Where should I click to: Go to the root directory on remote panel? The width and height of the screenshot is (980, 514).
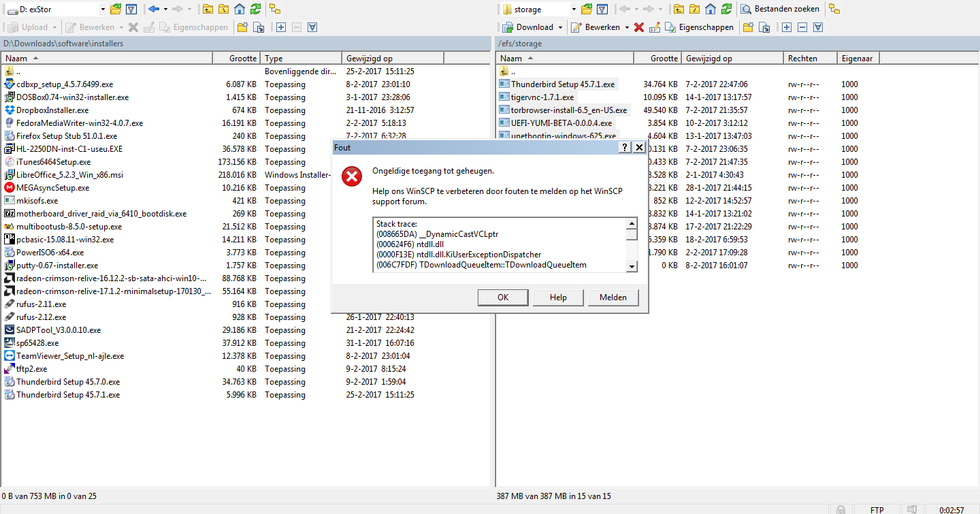pos(694,9)
